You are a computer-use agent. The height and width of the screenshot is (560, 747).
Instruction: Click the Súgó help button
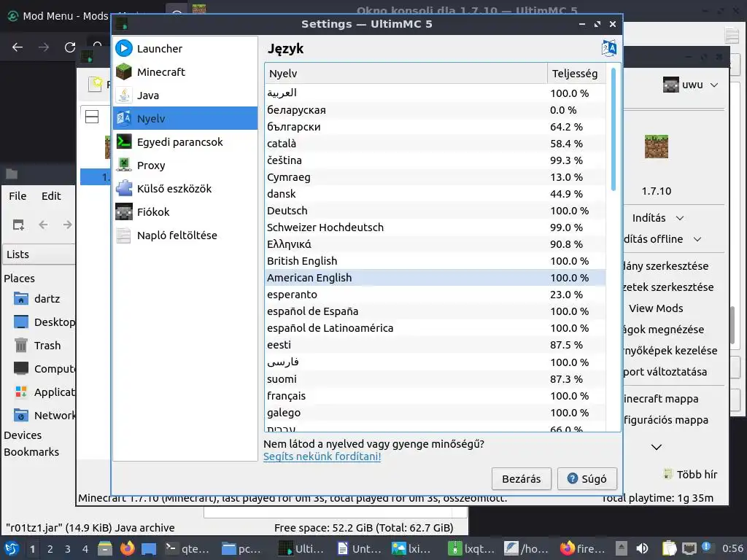pos(587,478)
